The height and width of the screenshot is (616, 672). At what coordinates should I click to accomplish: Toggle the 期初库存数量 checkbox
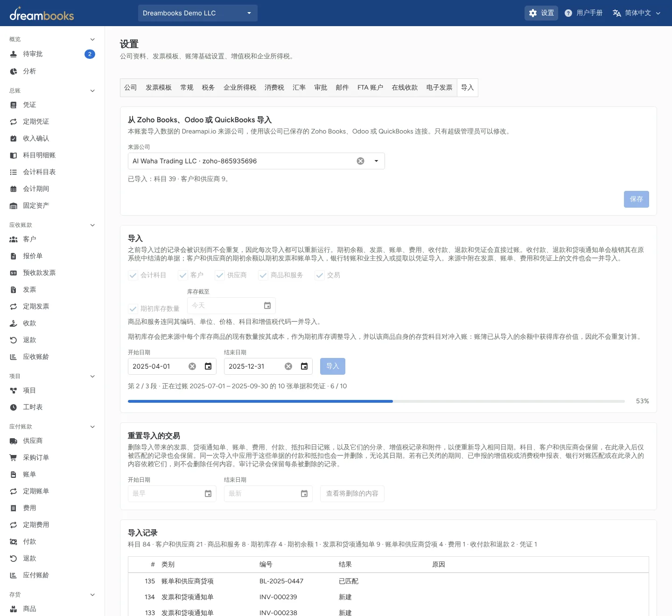coord(133,309)
